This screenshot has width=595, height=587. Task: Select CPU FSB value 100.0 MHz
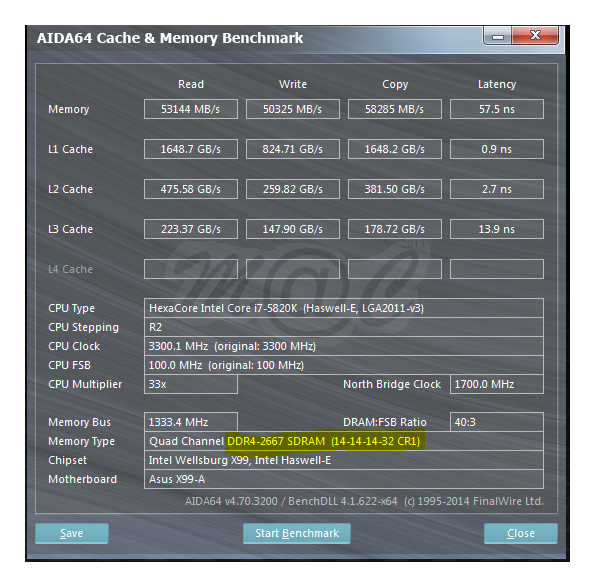coord(344,365)
